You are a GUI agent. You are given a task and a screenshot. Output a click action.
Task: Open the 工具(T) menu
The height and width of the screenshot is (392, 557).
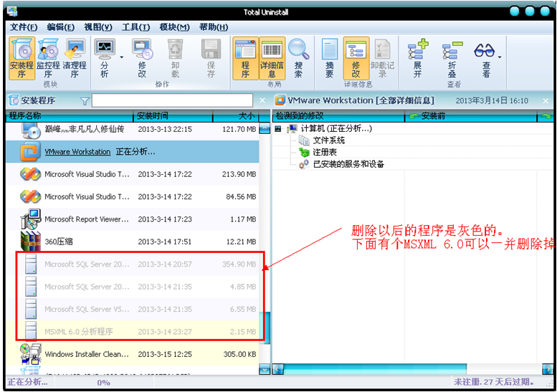135,27
